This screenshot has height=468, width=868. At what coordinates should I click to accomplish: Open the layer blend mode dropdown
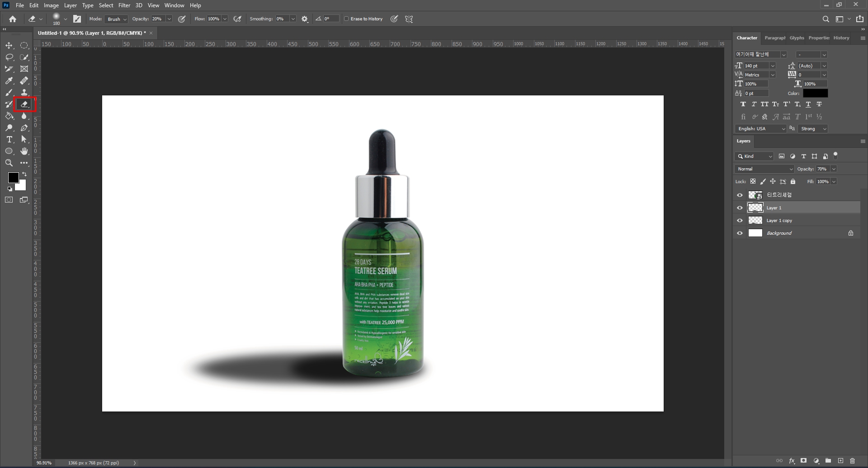(764, 169)
